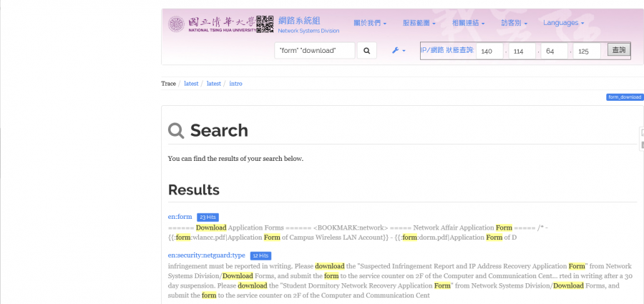
Task: Expand the 服務範圍 dropdown menu
Action: pos(419,23)
